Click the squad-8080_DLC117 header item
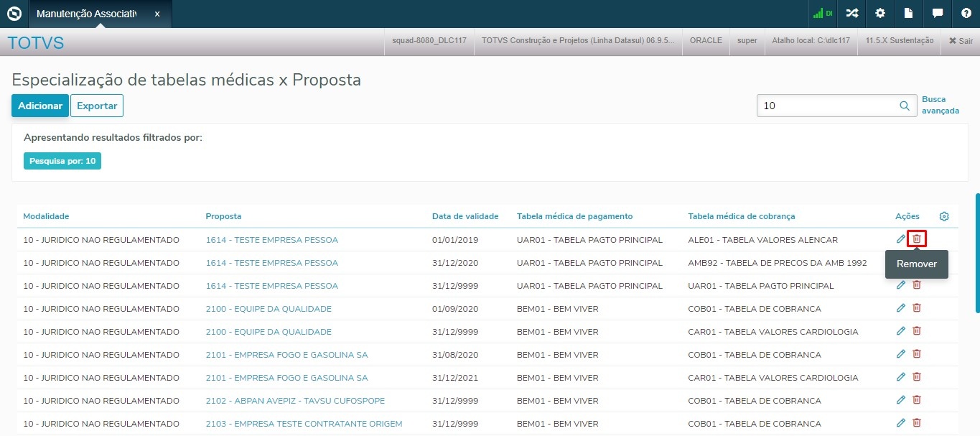 pyautogui.click(x=429, y=41)
